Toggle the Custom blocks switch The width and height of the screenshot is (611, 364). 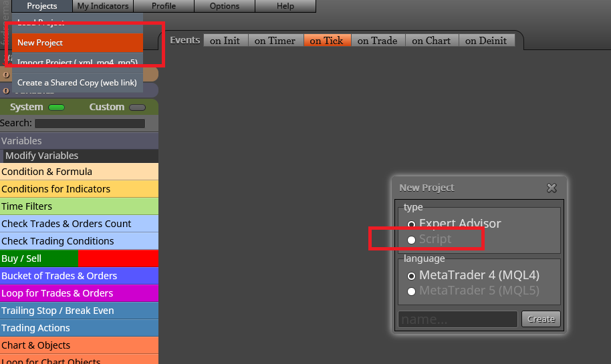pyautogui.click(x=137, y=108)
